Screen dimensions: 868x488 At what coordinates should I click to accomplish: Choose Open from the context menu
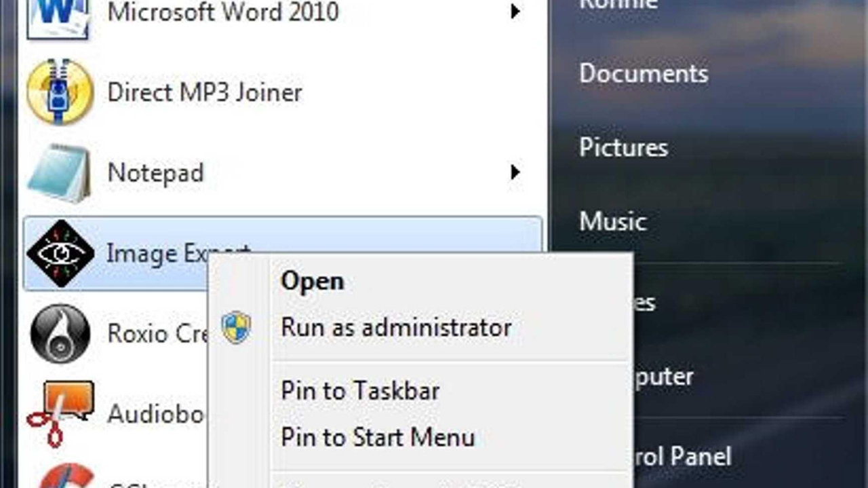[312, 281]
